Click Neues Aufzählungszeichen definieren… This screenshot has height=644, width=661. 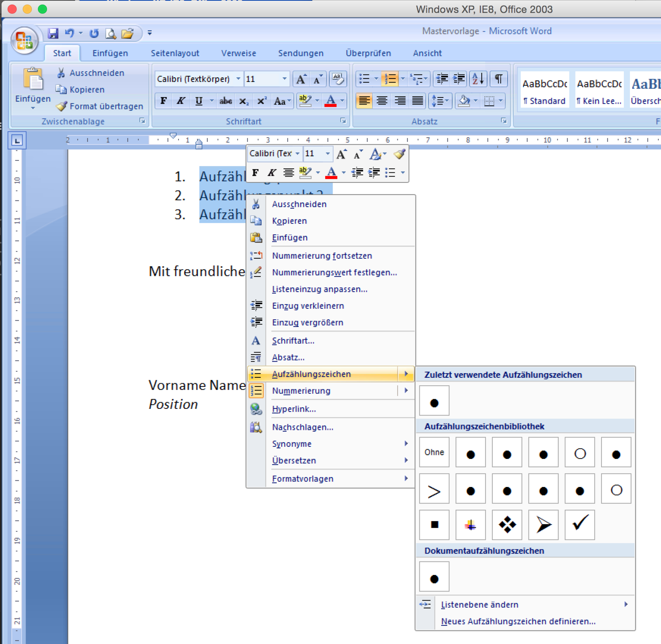pyautogui.click(x=518, y=621)
